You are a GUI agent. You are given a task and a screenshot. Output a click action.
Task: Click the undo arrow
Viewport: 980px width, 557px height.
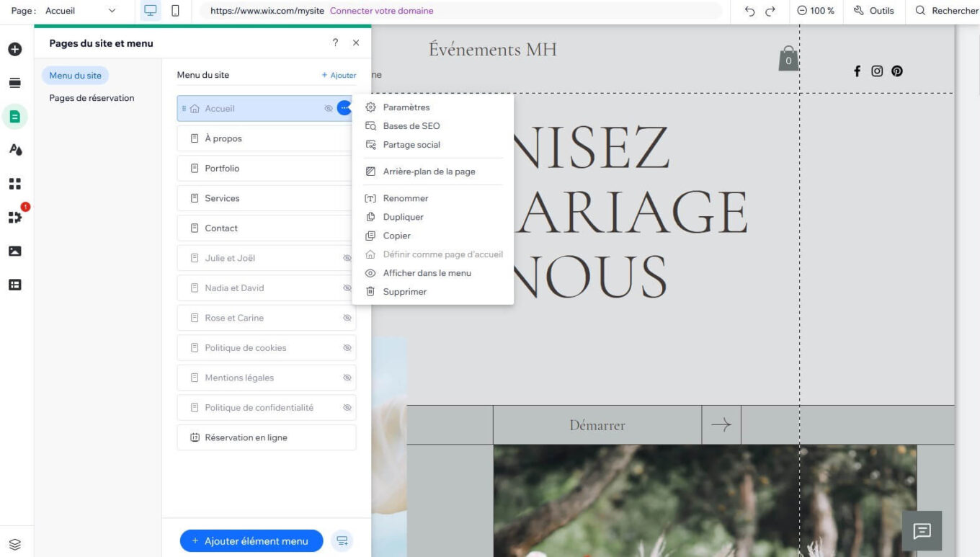(749, 11)
